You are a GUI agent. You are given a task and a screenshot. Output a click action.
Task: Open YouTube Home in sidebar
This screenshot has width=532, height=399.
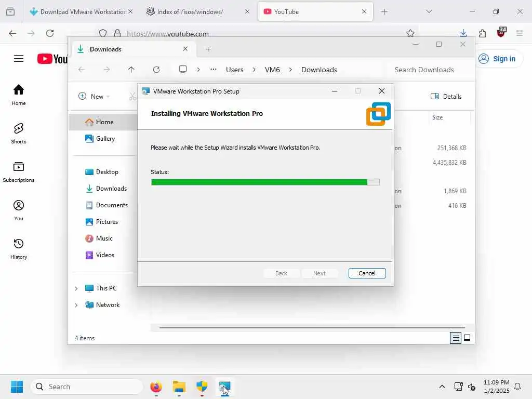click(19, 95)
